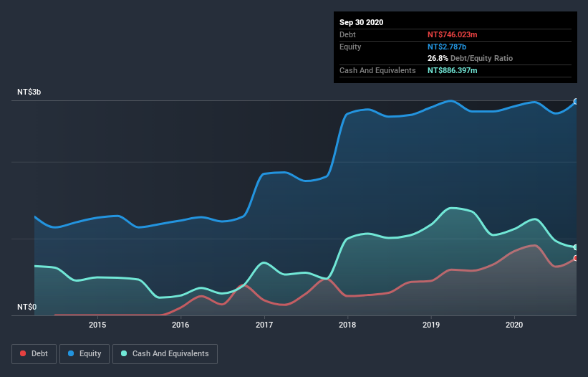Select the blue Equity endpoint marker
The width and height of the screenshot is (588, 377).
pyautogui.click(x=576, y=101)
